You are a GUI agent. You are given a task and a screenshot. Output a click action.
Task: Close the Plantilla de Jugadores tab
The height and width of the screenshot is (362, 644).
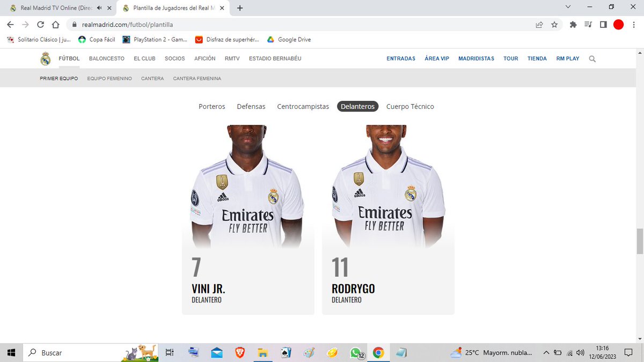click(x=222, y=8)
